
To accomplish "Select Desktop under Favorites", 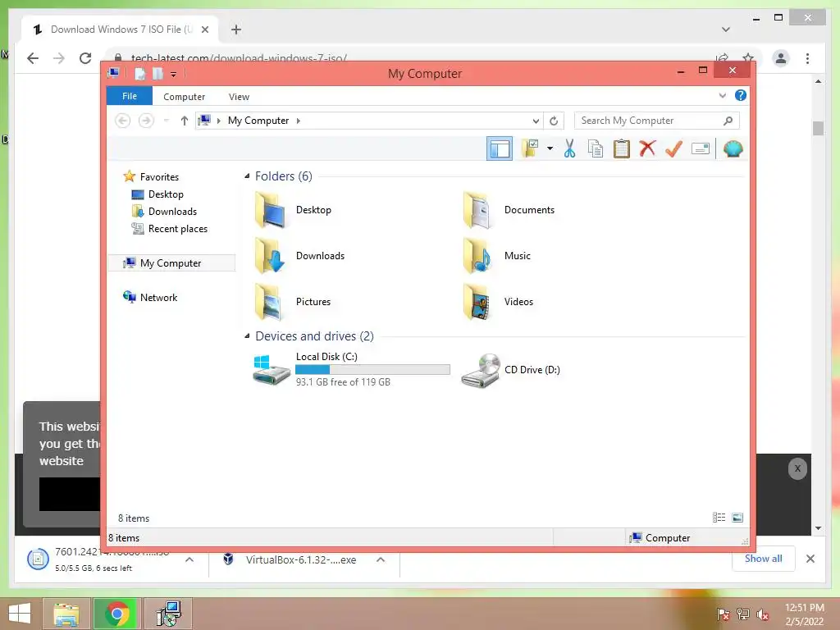I will pyautogui.click(x=166, y=194).
